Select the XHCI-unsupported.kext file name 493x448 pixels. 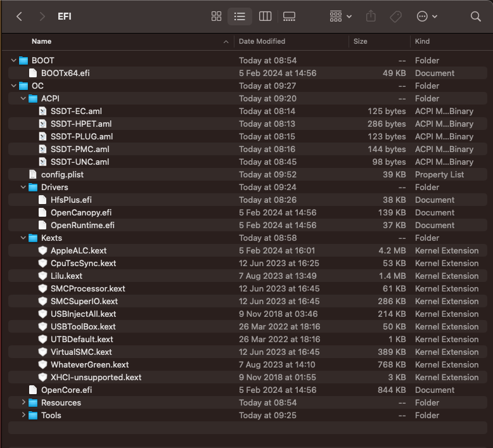click(96, 377)
